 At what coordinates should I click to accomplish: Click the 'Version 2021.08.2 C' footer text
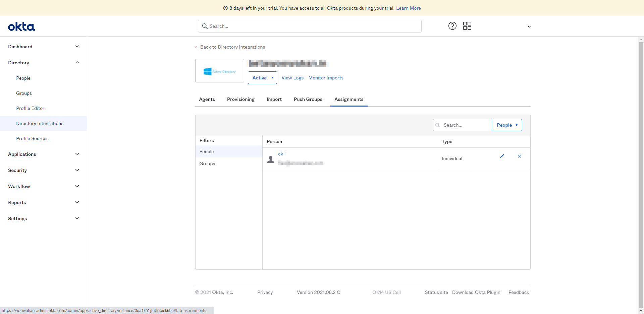coord(319,292)
